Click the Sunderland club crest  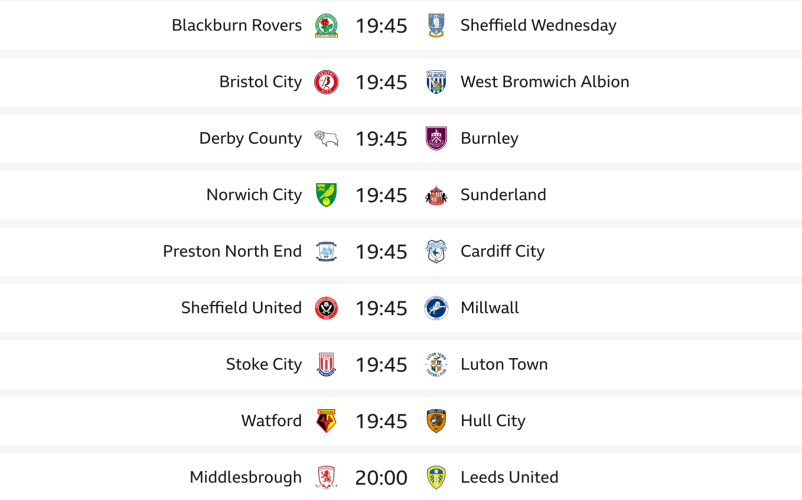436,195
